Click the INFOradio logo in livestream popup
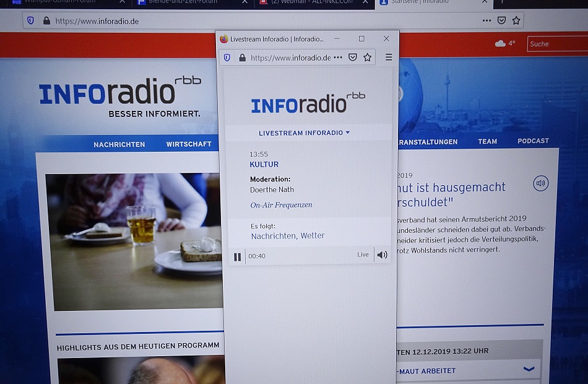588x384 pixels. 308,102
